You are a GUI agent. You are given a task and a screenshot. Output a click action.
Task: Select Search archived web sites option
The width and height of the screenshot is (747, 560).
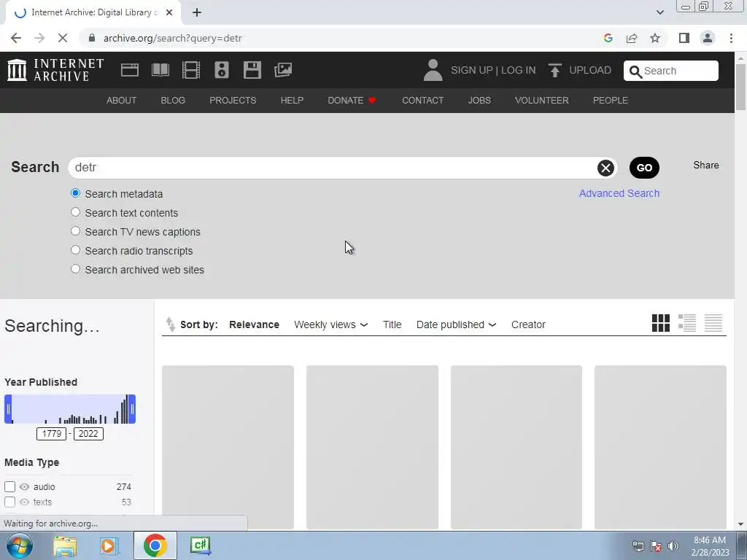(75, 269)
